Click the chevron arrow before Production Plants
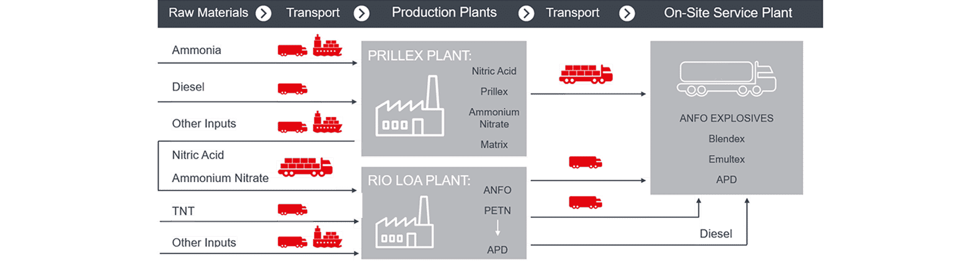980x271 pixels. 361,13
